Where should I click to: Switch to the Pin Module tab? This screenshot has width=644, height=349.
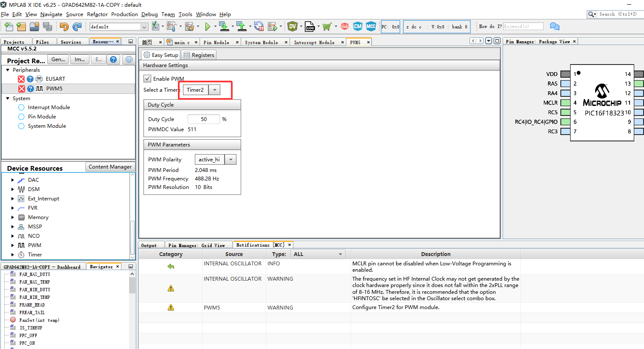click(x=216, y=42)
